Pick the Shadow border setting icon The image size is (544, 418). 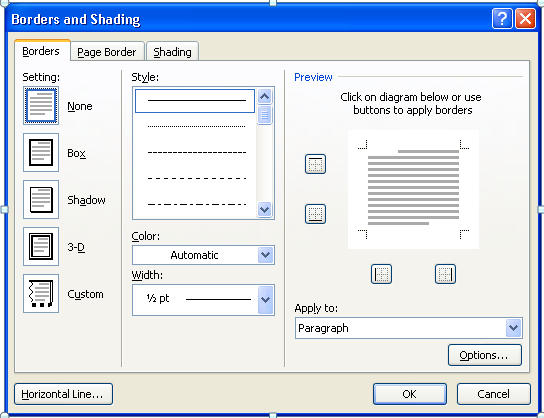click(x=41, y=199)
